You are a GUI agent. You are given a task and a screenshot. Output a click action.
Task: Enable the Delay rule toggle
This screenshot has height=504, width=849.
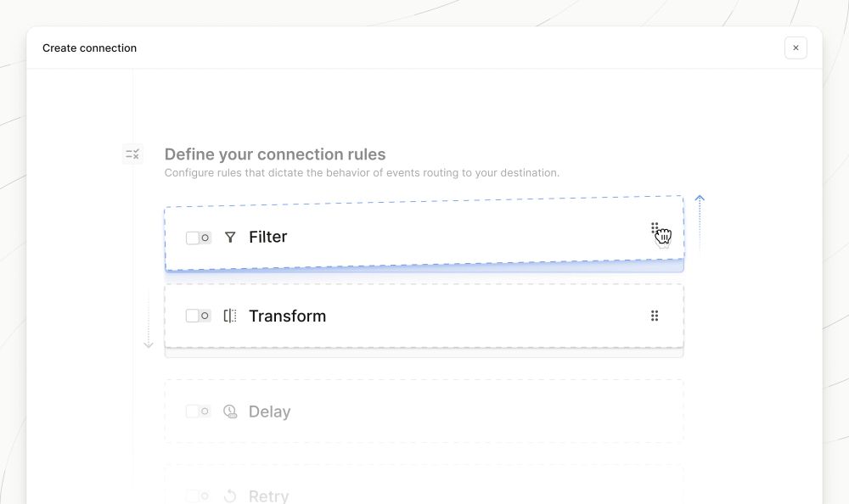tap(198, 412)
